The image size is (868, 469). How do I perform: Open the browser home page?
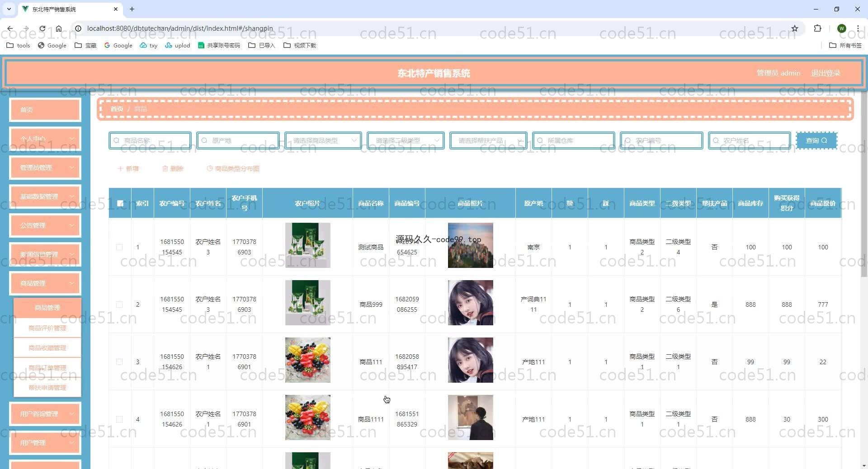[59, 28]
